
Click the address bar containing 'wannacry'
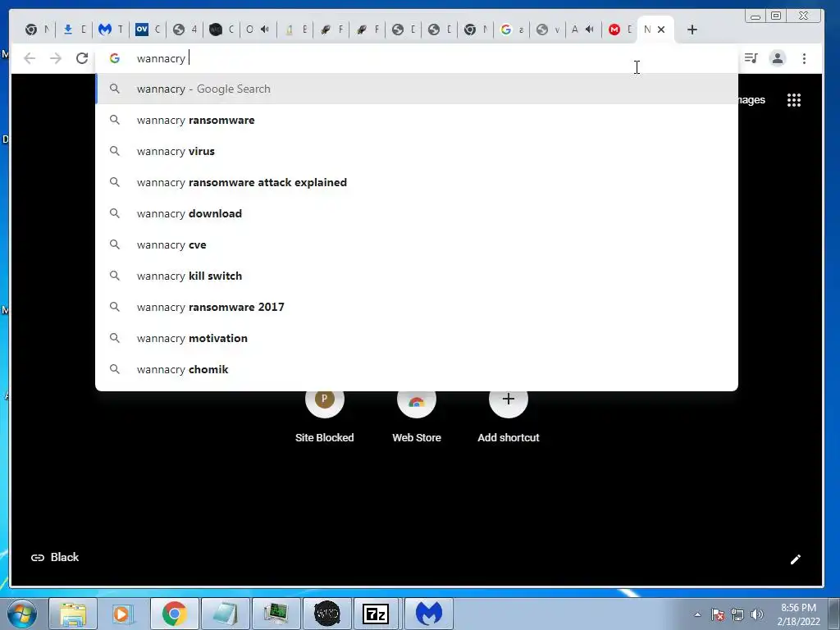point(417,58)
